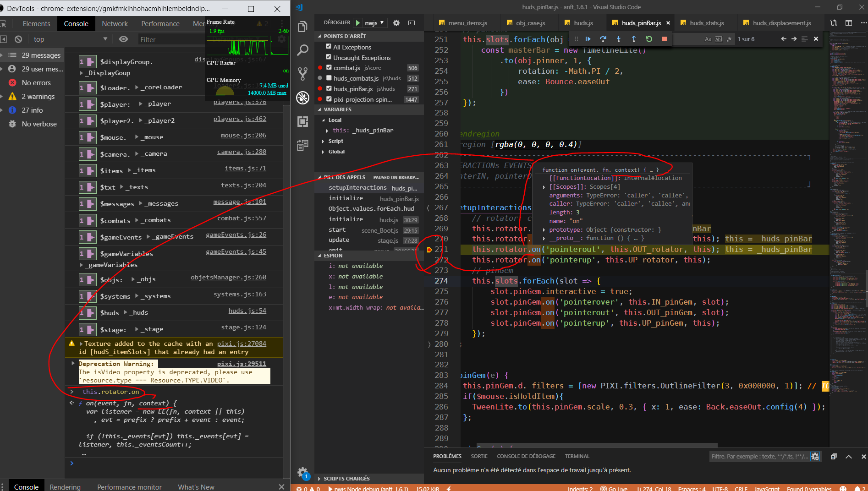Go to previous find match
Viewport: 868px width, 491px height.
pyautogui.click(x=784, y=39)
